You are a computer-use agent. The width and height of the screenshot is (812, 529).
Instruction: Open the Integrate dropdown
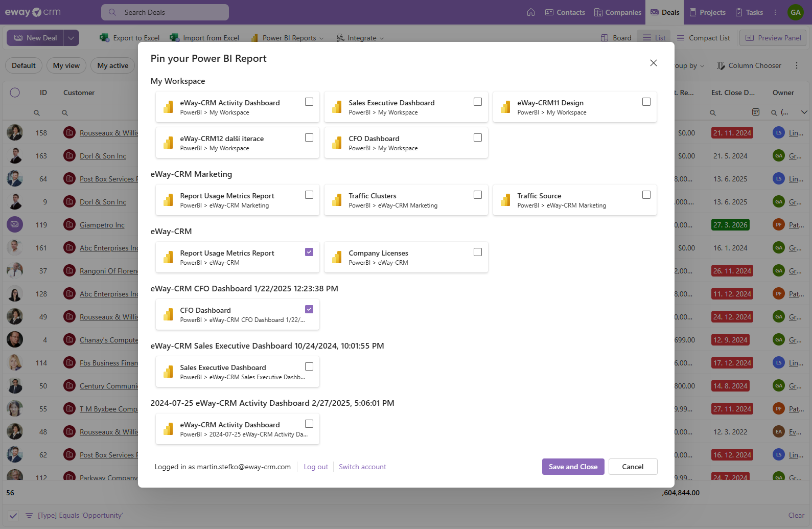(x=360, y=38)
